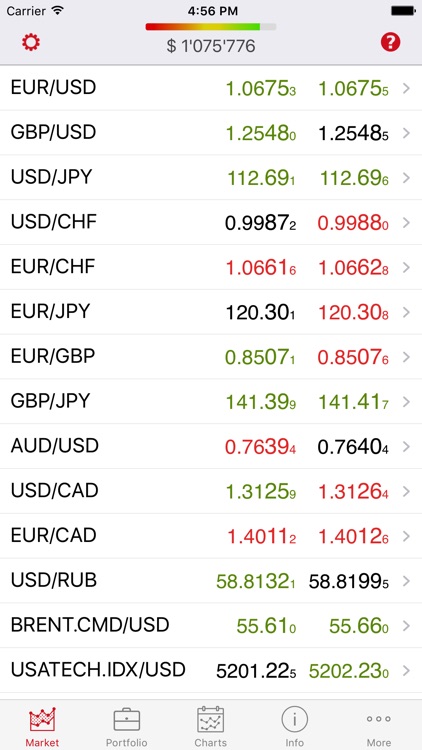The image size is (422, 750).
Task: Tap EUR/JPY ask price 120.308
Action: click(x=353, y=313)
